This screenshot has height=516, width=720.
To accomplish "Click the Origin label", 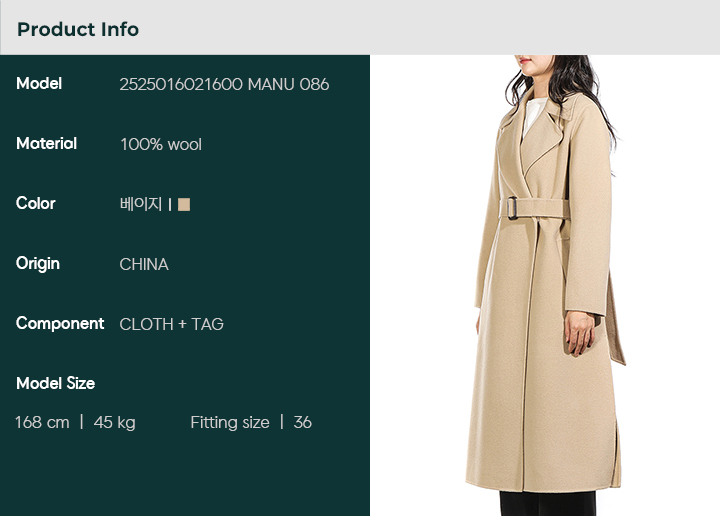I will [x=38, y=264].
